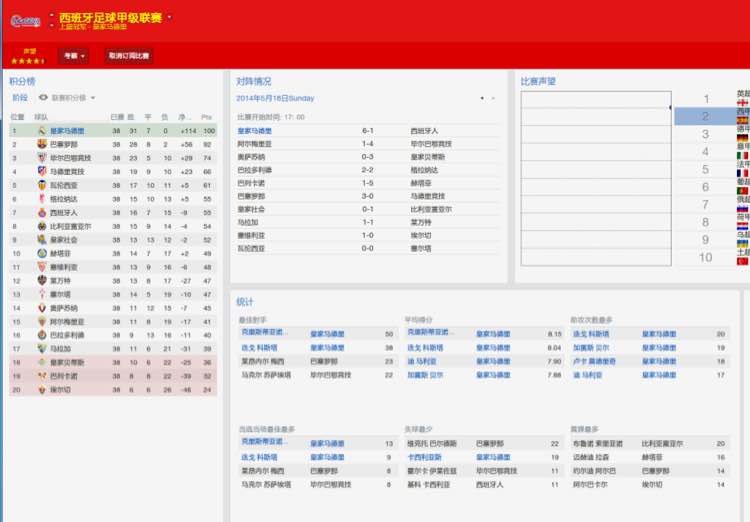Viewport: 750px width, 522px height.
Task: Click the reputation star rating under 声望
Action: click(x=28, y=61)
